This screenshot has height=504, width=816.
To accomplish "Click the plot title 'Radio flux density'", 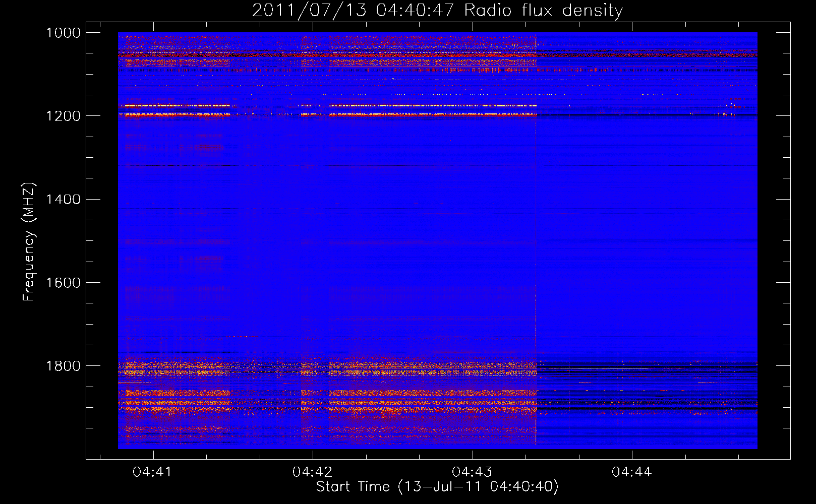I will tap(543, 11).
